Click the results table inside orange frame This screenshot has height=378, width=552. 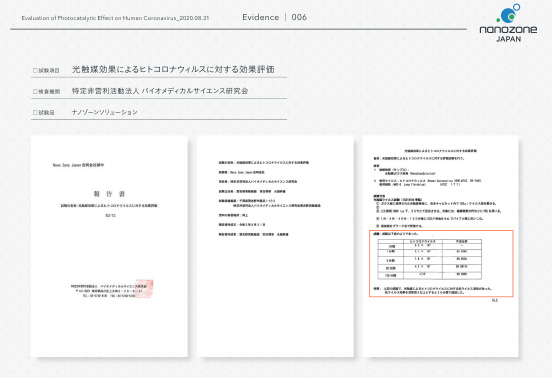point(429,259)
